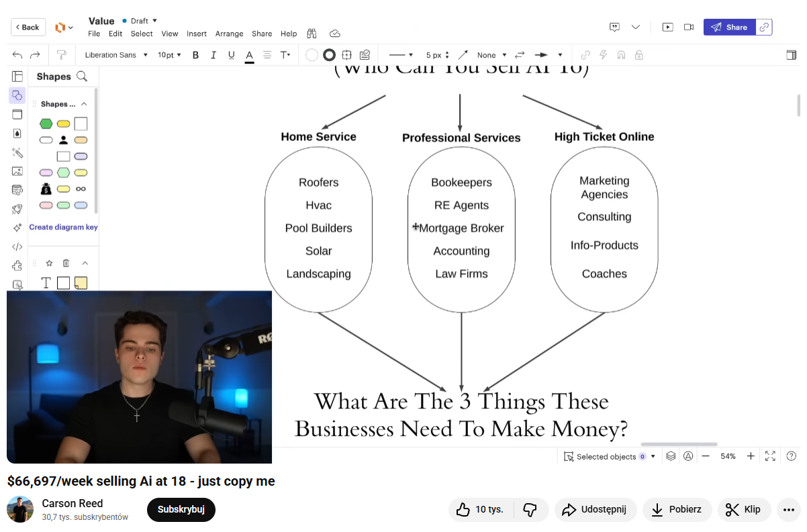Open the text color A swatch
Viewport: 807px width, 532px height.
(249, 55)
